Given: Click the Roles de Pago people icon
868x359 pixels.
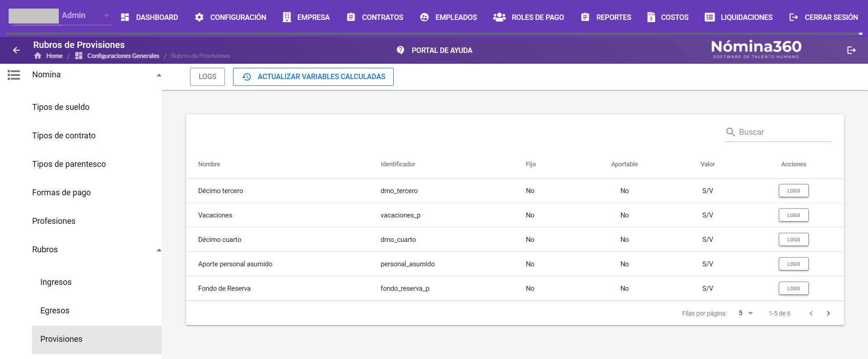Looking at the screenshot, I should [499, 17].
